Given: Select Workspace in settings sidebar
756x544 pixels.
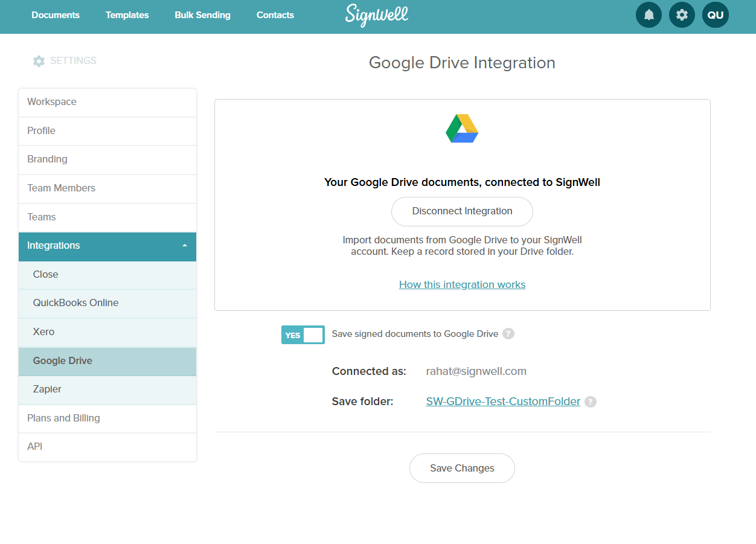Looking at the screenshot, I should (x=107, y=102).
